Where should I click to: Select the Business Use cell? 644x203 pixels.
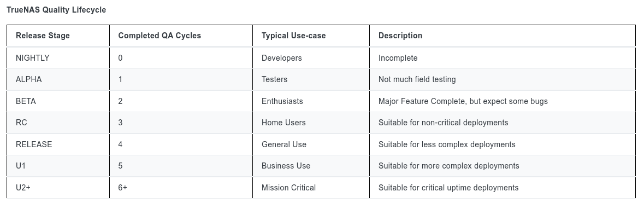pos(286,166)
